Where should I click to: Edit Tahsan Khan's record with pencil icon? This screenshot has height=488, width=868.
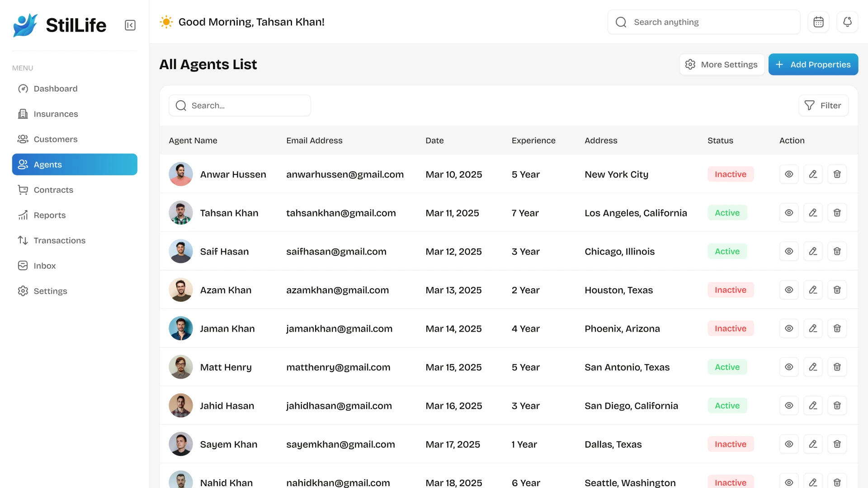click(813, 213)
